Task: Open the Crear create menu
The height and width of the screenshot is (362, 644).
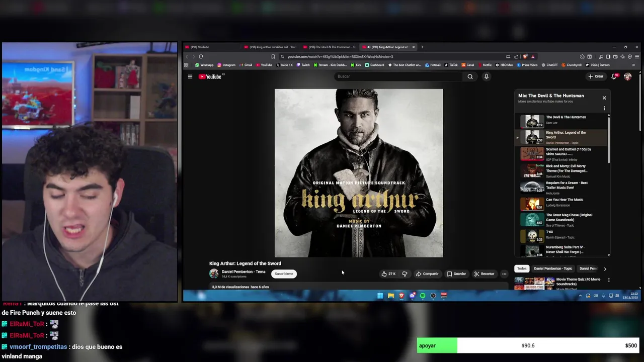Action: pos(596,76)
